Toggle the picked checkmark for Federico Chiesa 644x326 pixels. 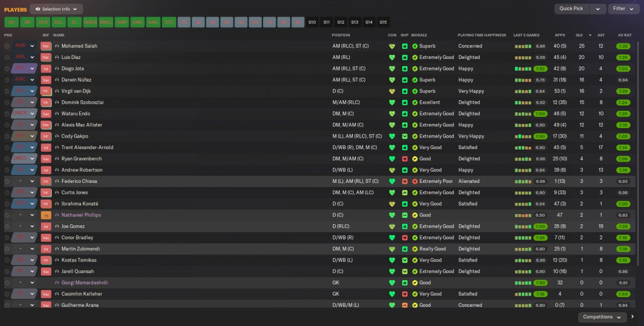click(7, 181)
